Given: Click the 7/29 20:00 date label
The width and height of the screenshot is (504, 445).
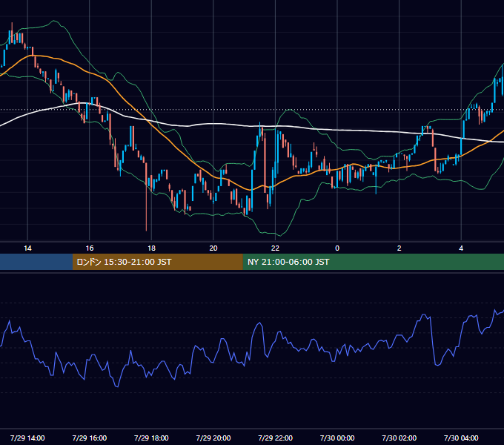Looking at the screenshot, I should (x=213, y=438).
